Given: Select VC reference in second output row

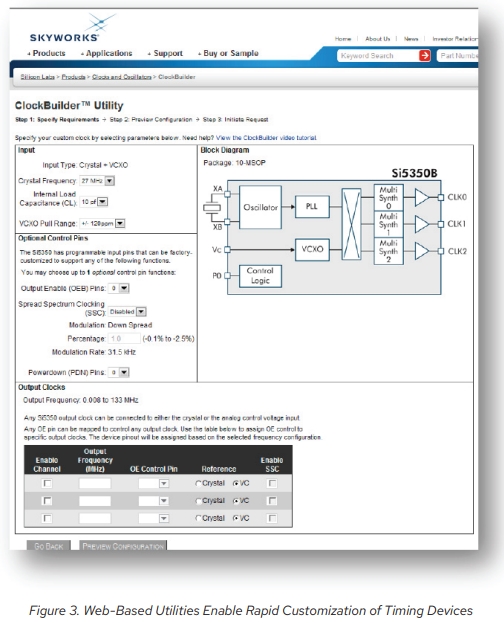Looking at the screenshot, I should [x=236, y=501].
